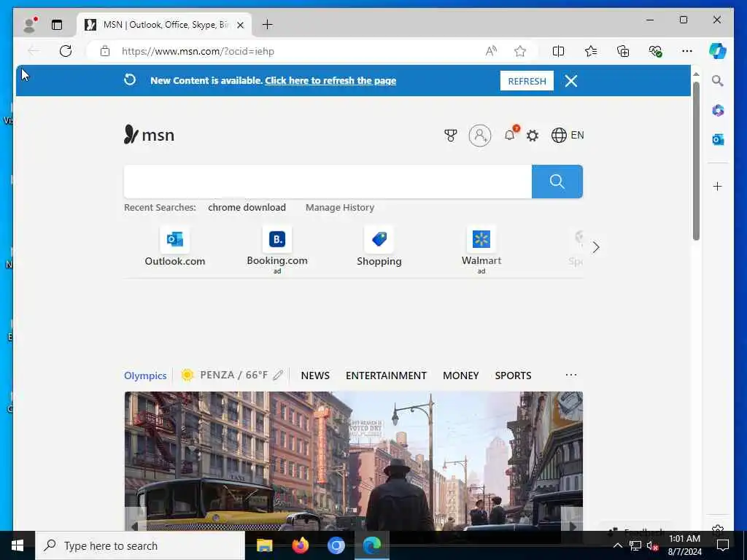
Task: Add a sidebar app with plus
Action: click(x=718, y=186)
